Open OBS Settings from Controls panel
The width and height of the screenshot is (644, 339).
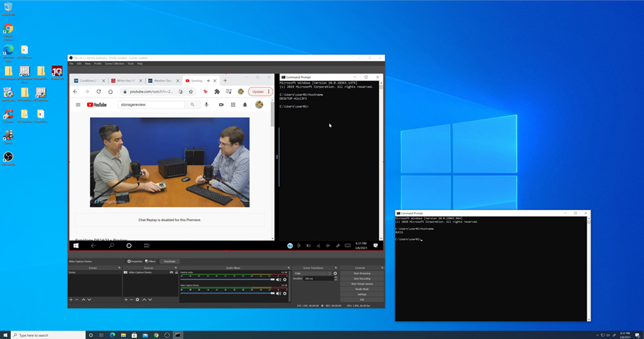tap(362, 295)
